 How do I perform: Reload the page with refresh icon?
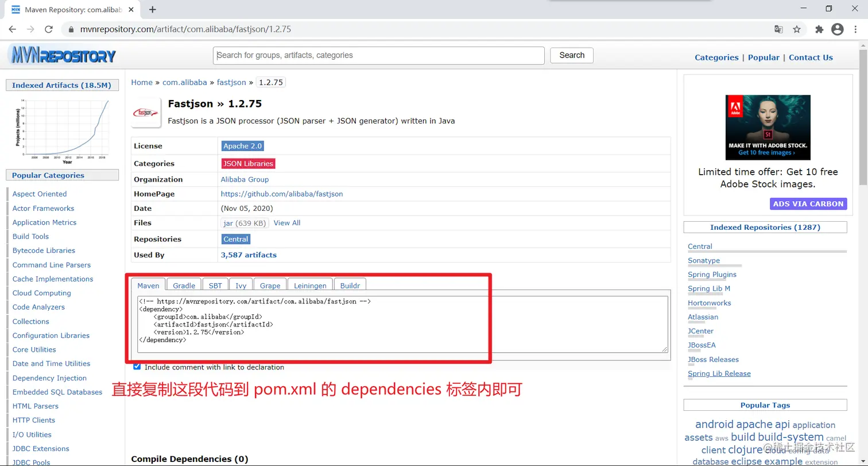[49, 29]
